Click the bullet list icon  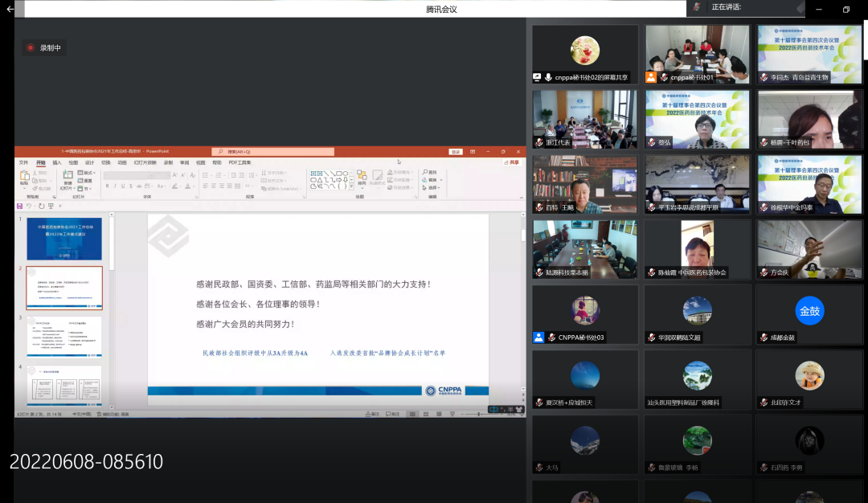[x=206, y=175]
